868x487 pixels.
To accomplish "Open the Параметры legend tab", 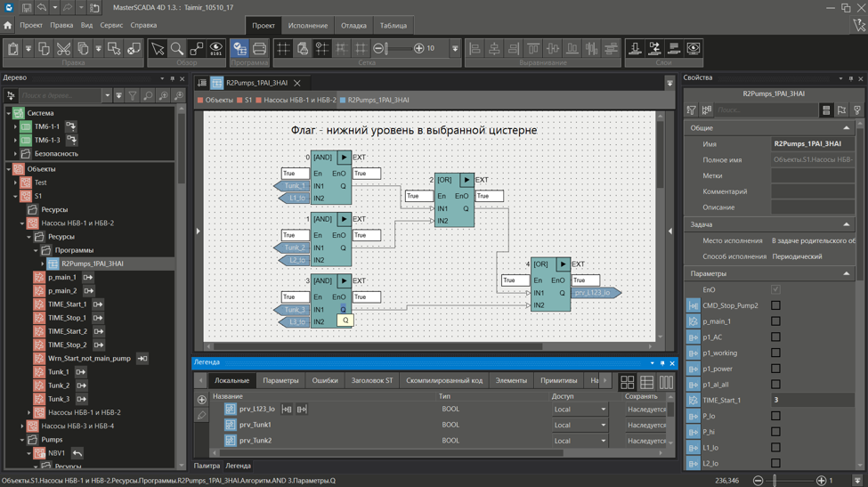I will click(280, 380).
